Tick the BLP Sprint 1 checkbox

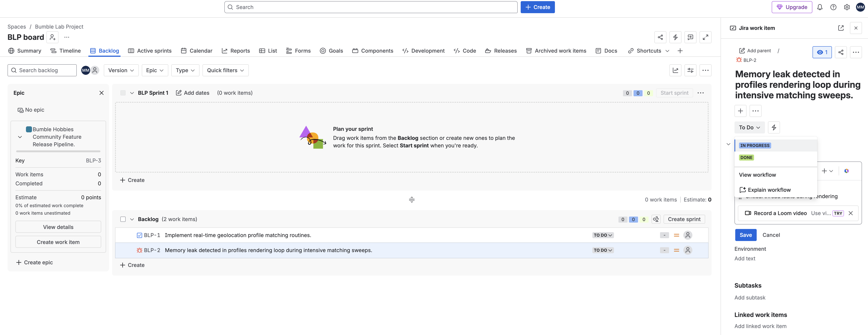pos(123,93)
